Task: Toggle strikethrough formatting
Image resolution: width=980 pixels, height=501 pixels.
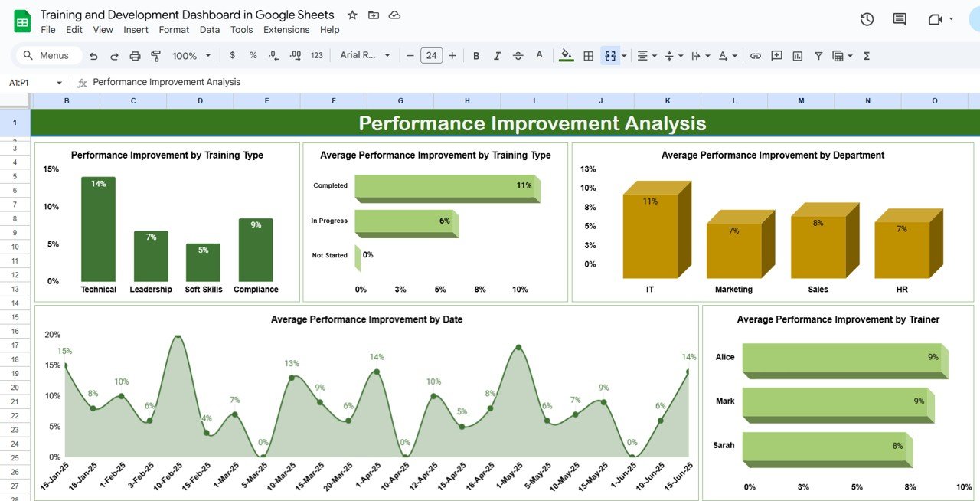Action: 518,56
